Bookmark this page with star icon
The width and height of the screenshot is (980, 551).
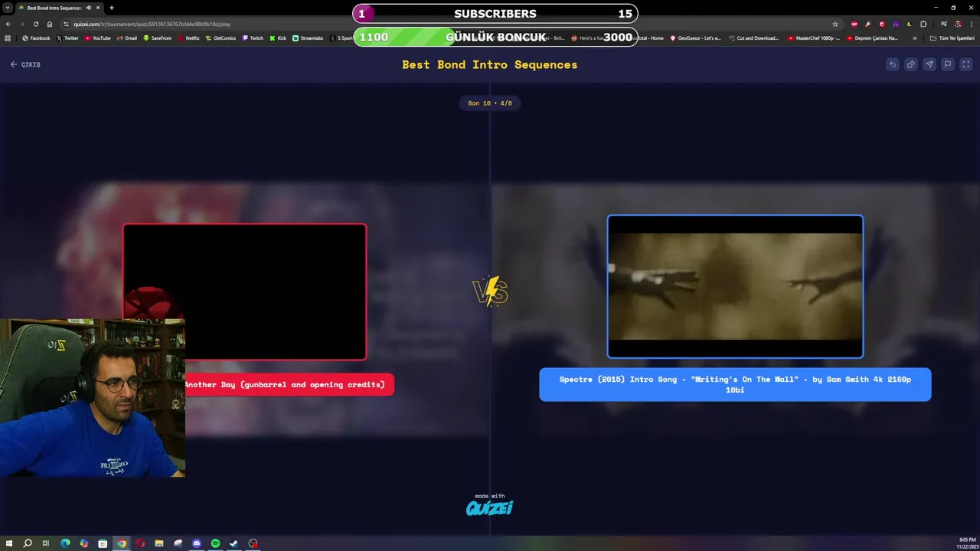point(835,24)
